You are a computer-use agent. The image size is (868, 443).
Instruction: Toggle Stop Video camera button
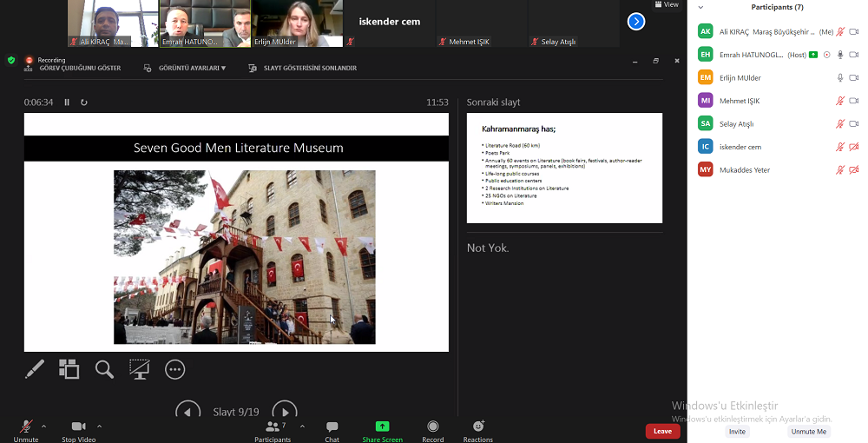click(79, 429)
